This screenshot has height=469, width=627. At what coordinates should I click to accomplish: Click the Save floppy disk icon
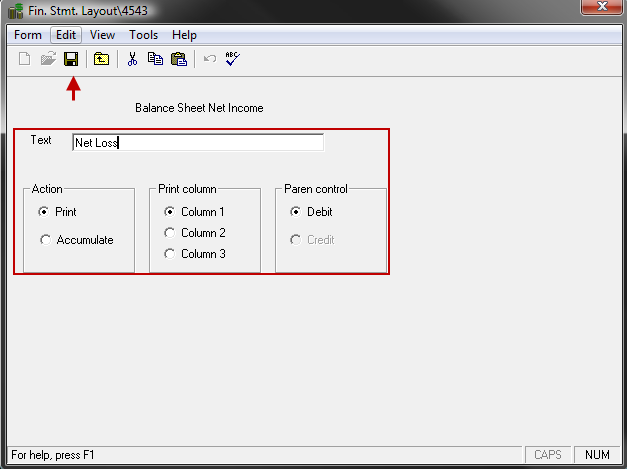coord(71,59)
